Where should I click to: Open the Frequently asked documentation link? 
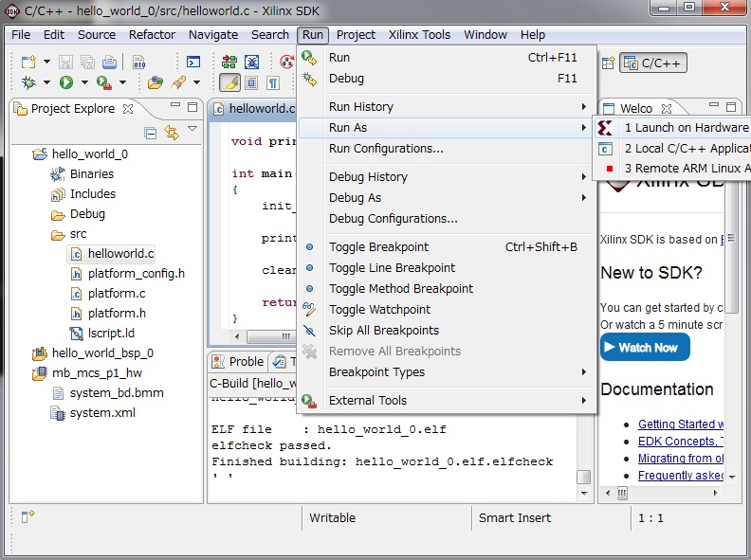coord(681,476)
